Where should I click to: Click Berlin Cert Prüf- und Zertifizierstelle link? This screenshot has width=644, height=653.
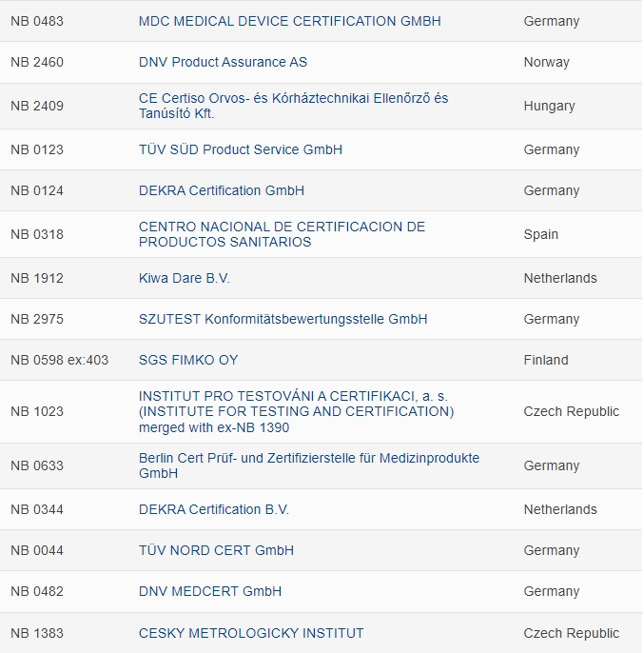(x=309, y=465)
